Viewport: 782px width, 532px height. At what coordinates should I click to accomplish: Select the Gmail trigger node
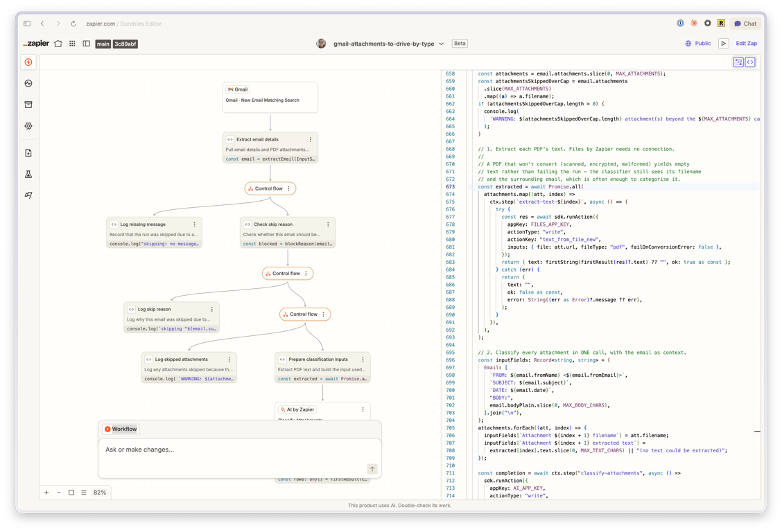[270, 97]
